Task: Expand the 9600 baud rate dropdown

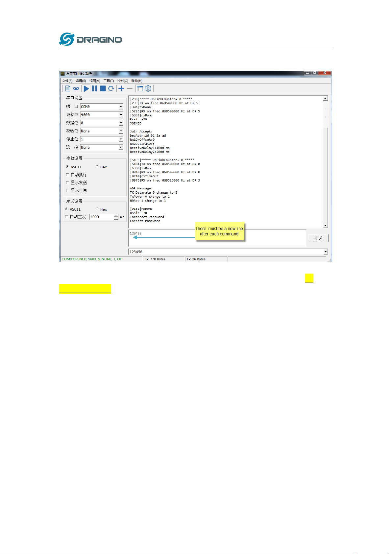Action: tap(121, 115)
